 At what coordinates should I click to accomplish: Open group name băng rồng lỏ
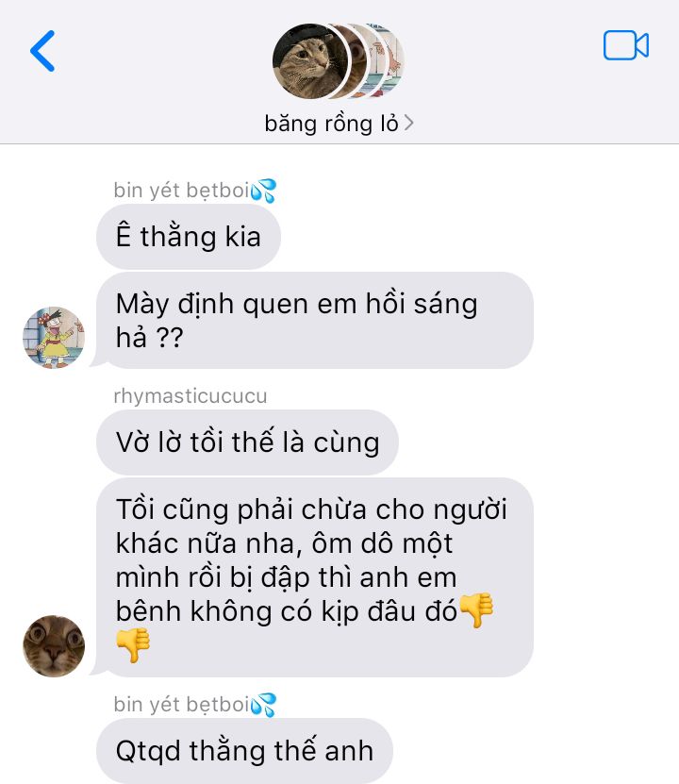point(331,124)
